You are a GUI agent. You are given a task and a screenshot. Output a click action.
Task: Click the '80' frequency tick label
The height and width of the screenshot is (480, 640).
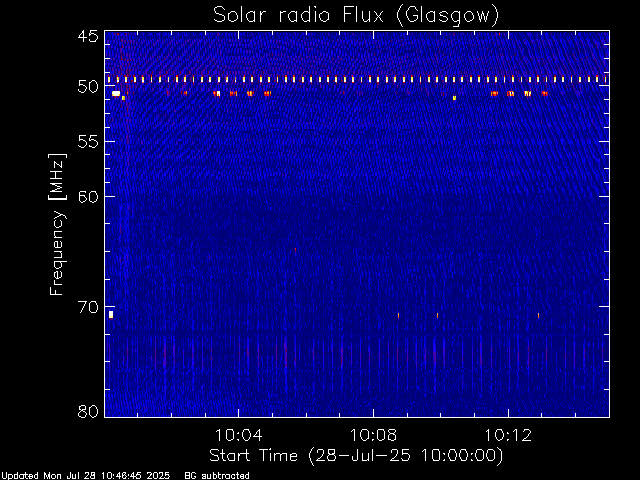pyautogui.click(x=88, y=411)
